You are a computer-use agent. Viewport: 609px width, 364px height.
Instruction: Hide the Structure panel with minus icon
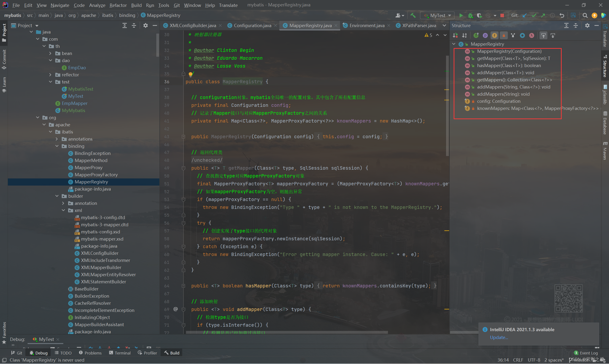596,25
